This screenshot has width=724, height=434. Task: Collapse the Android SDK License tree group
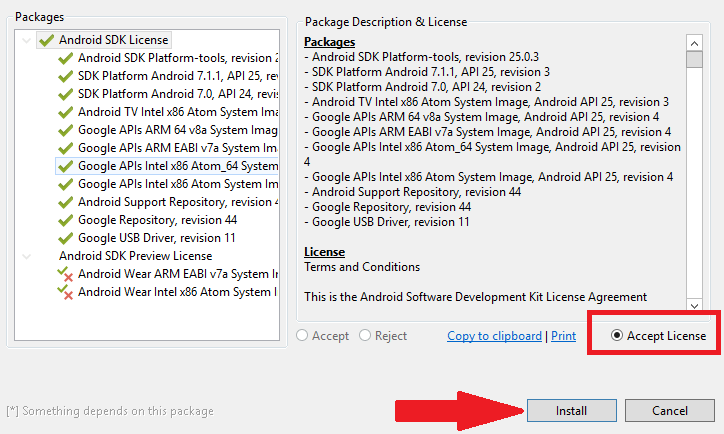(x=27, y=41)
